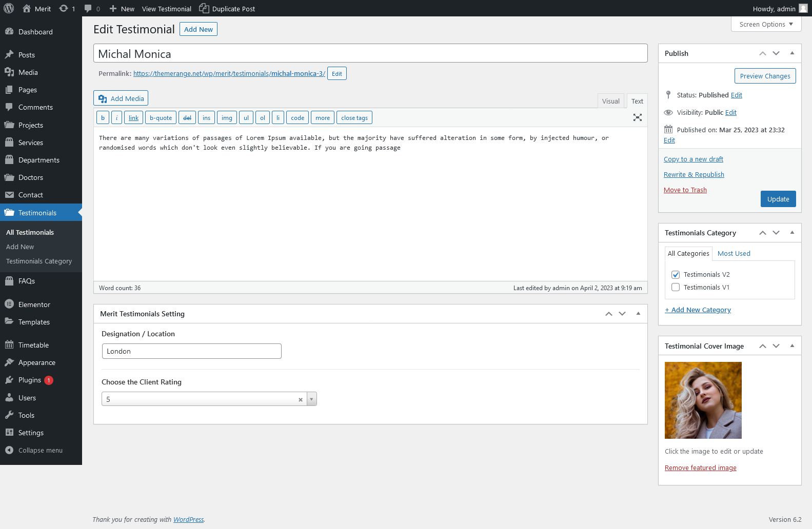Toggle distraction-free writing mode icon

[x=637, y=117]
